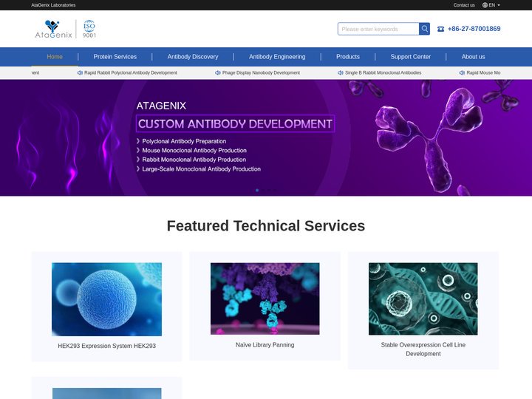532x399 pixels.
Task: Click the globe language icon
Action: point(485,5)
